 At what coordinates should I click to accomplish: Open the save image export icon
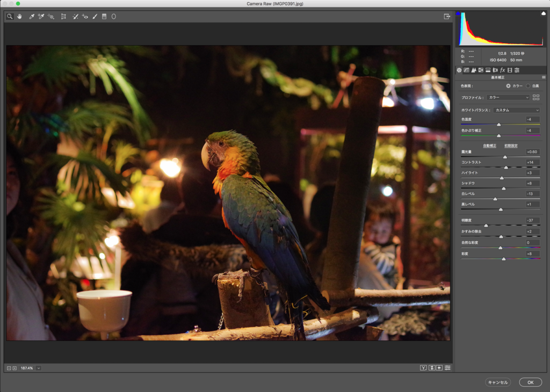point(447,17)
